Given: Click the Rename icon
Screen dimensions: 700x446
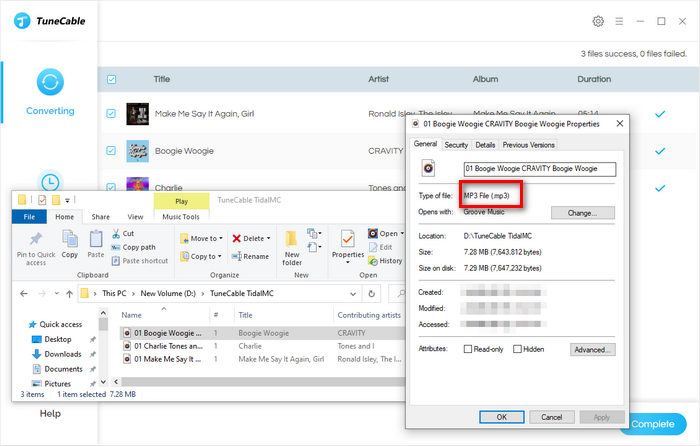Looking at the screenshot, I should click(x=237, y=256).
